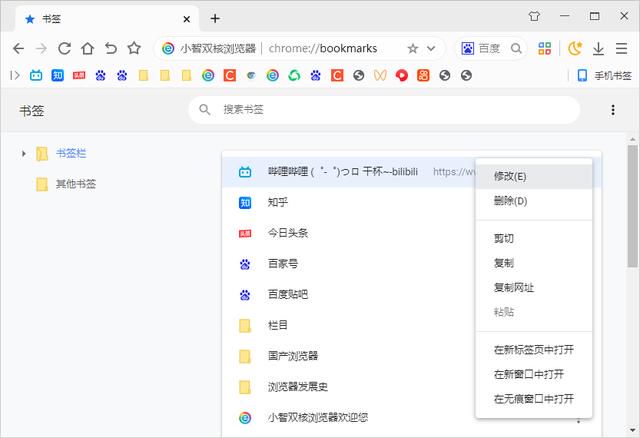The height and width of the screenshot is (438, 640).
Task: Choose 删除(D) from the context menu
Action: [x=534, y=201]
